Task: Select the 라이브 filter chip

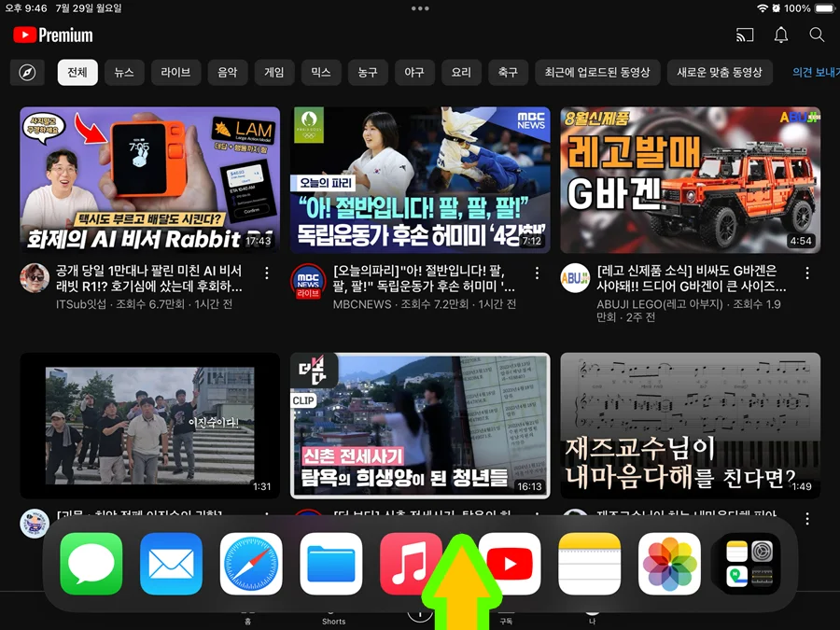Action: pos(175,72)
